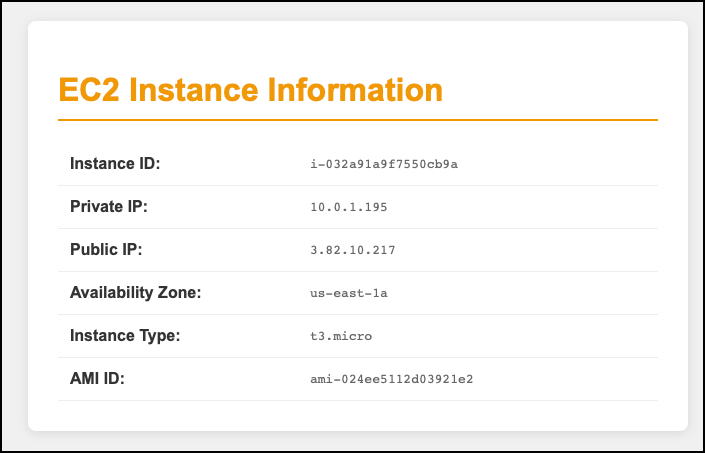This screenshot has height=453, width=705.
Task: Select the us-east-1a zone value
Action: pyautogui.click(x=349, y=293)
